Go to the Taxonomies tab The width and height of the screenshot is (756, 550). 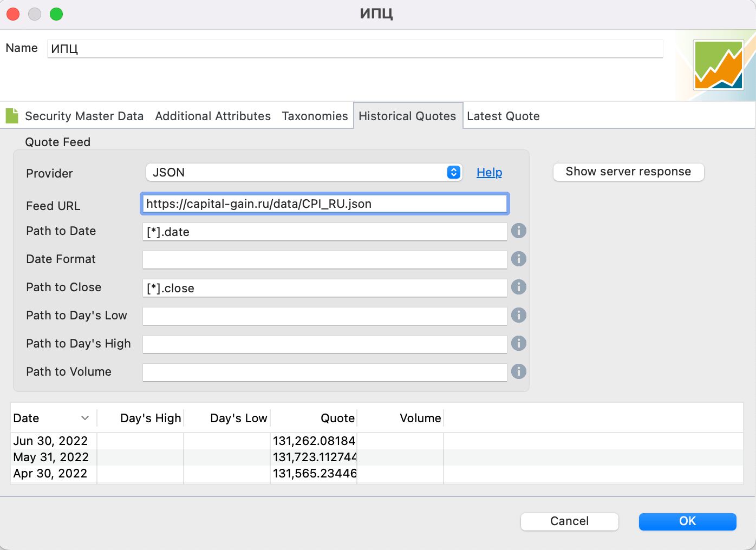tap(315, 116)
